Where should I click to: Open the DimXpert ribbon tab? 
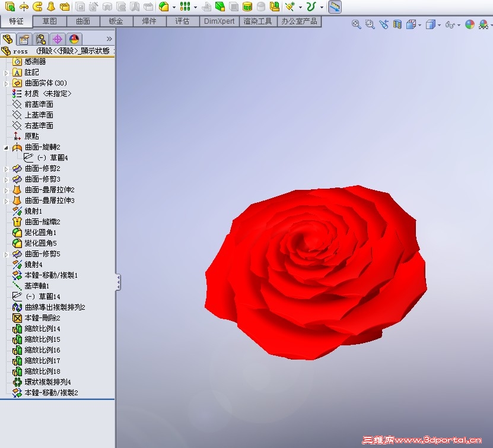219,21
